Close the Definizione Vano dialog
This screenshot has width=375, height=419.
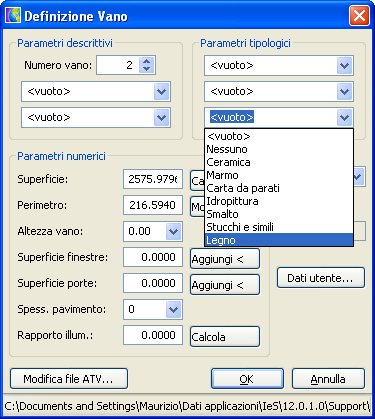click(x=359, y=16)
